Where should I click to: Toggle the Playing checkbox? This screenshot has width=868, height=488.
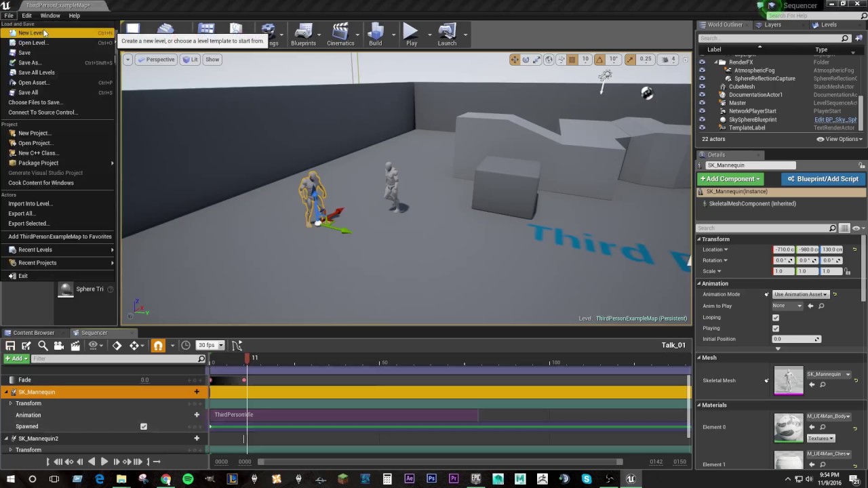[x=776, y=328]
